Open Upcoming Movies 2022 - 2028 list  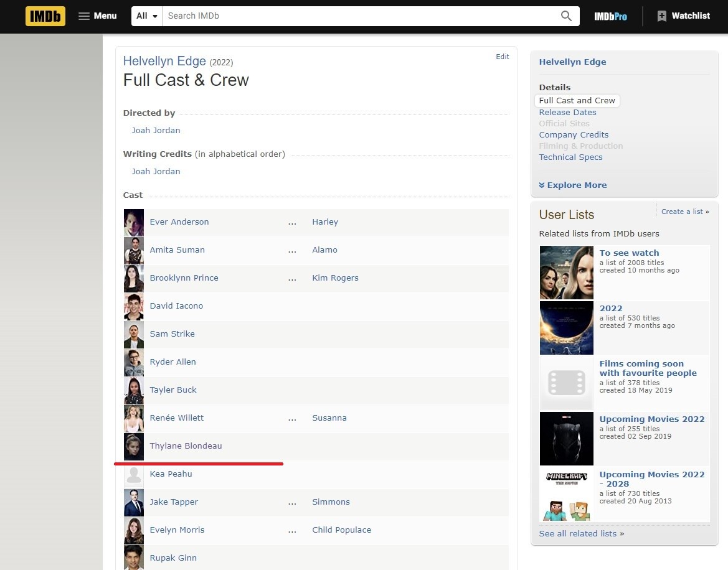pos(652,479)
